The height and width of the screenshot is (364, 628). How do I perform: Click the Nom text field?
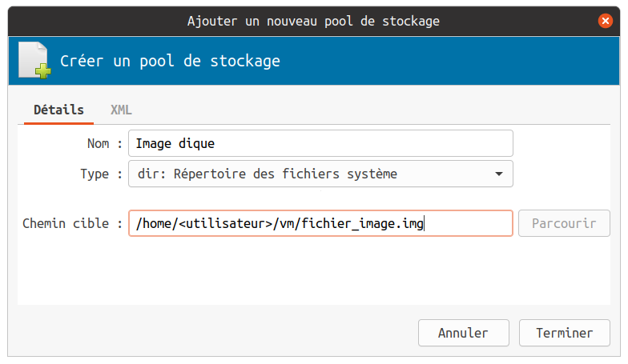click(320, 144)
